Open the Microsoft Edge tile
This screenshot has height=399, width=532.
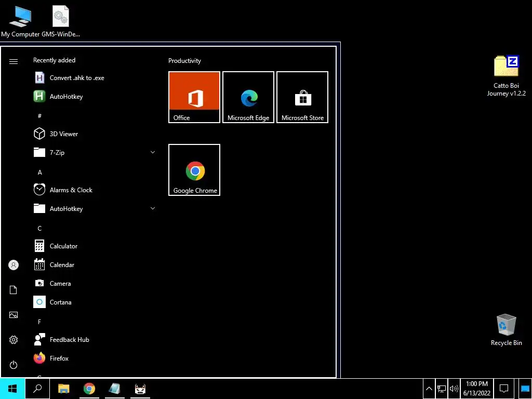coord(248,97)
